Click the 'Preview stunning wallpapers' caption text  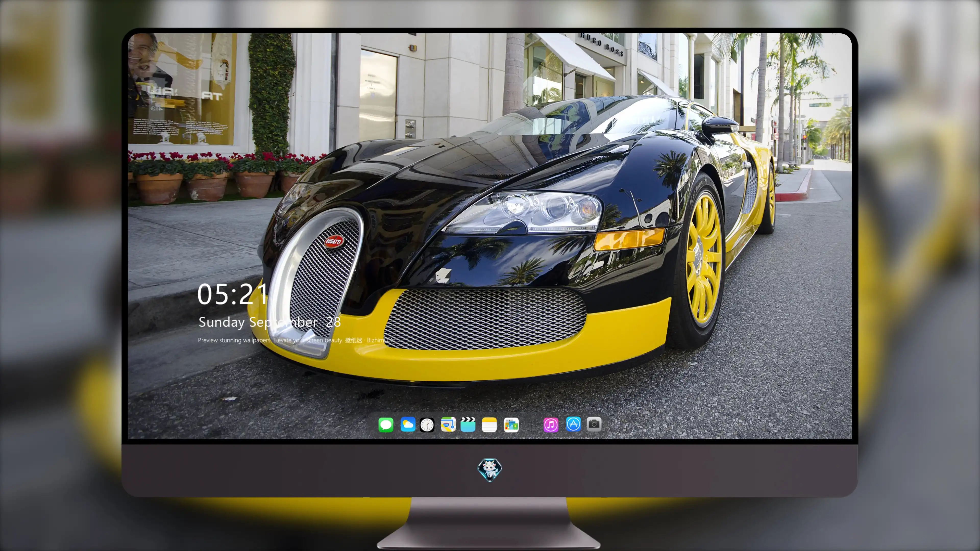coord(296,340)
